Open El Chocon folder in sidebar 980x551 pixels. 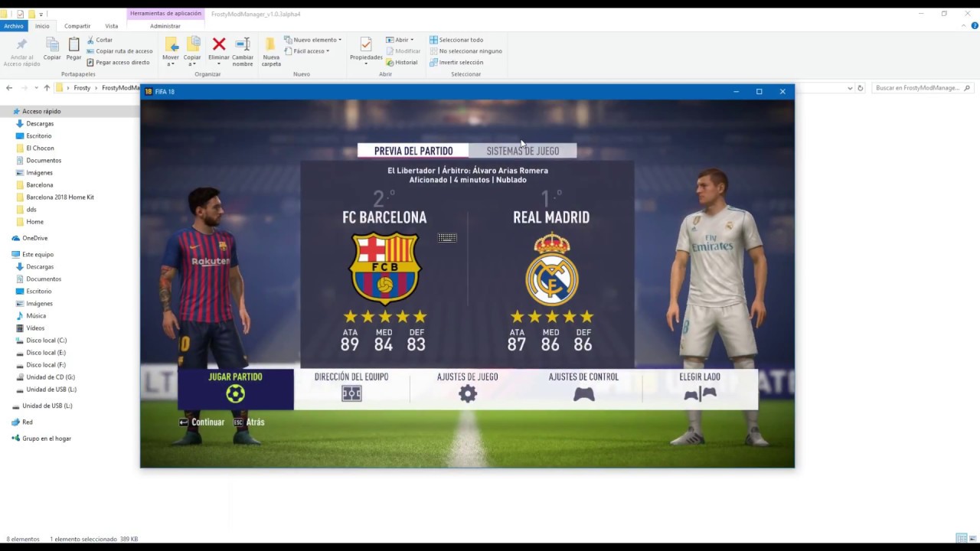pyautogui.click(x=40, y=148)
